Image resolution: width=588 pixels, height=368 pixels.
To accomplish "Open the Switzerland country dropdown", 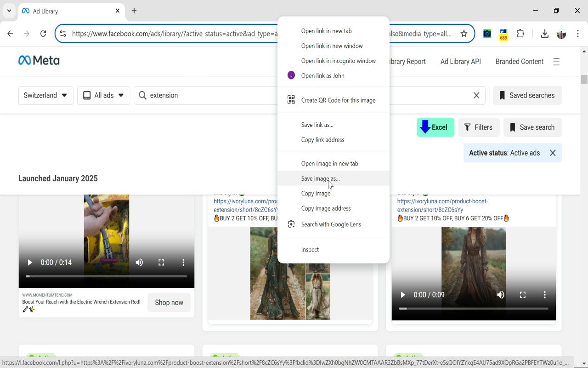I will (x=45, y=95).
